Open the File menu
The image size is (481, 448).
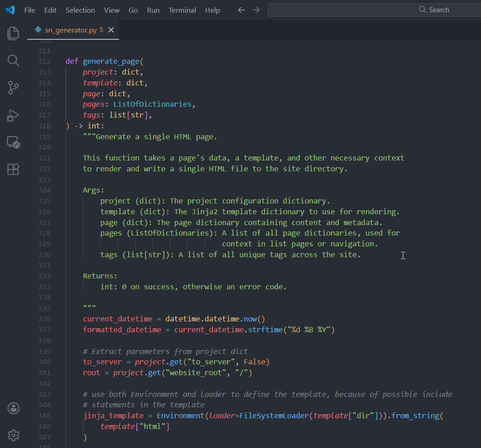[x=29, y=10]
